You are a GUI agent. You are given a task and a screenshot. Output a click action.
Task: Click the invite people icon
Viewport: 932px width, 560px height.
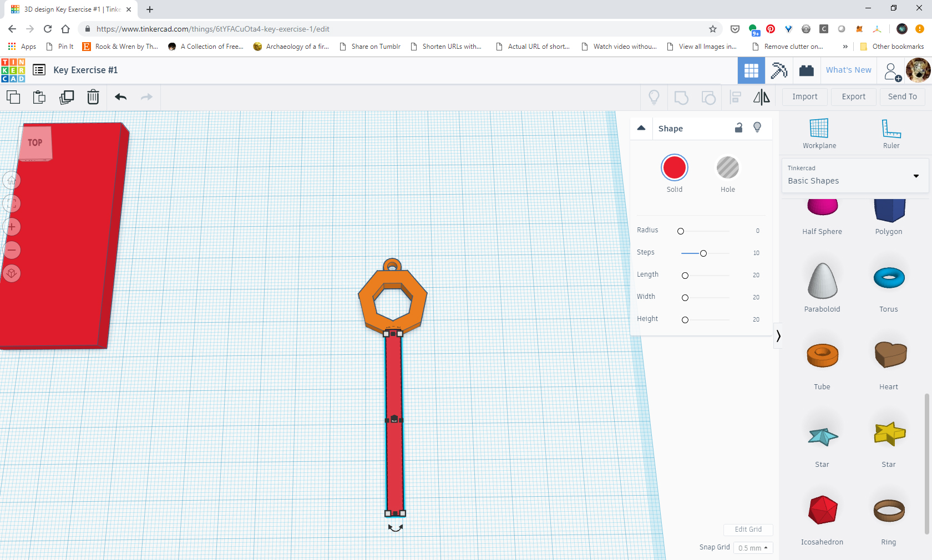[x=892, y=71]
